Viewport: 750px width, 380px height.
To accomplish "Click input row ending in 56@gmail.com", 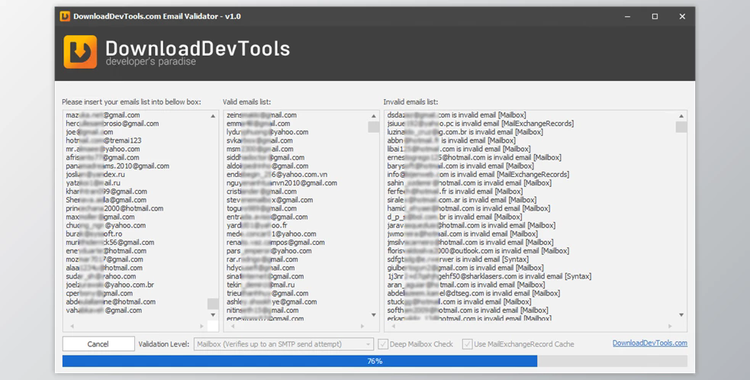I will (x=110, y=242).
